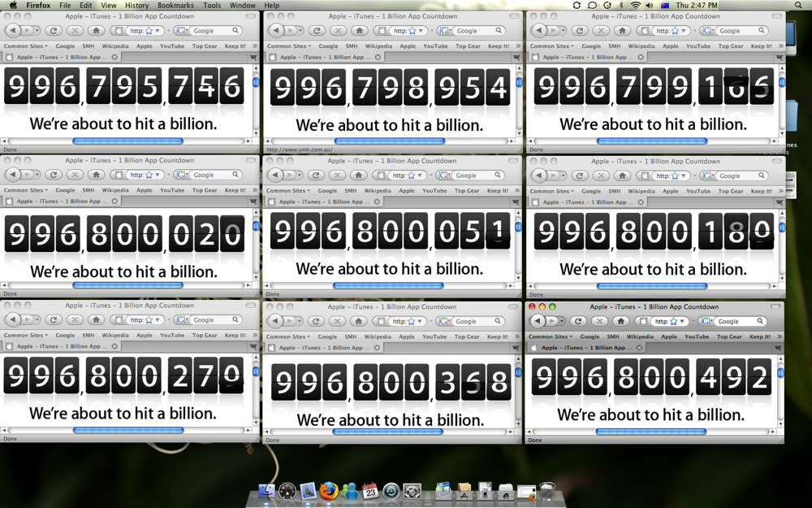Open Time Machine in the Dock
Image resolution: width=812 pixels, height=508 pixels.
[391, 490]
